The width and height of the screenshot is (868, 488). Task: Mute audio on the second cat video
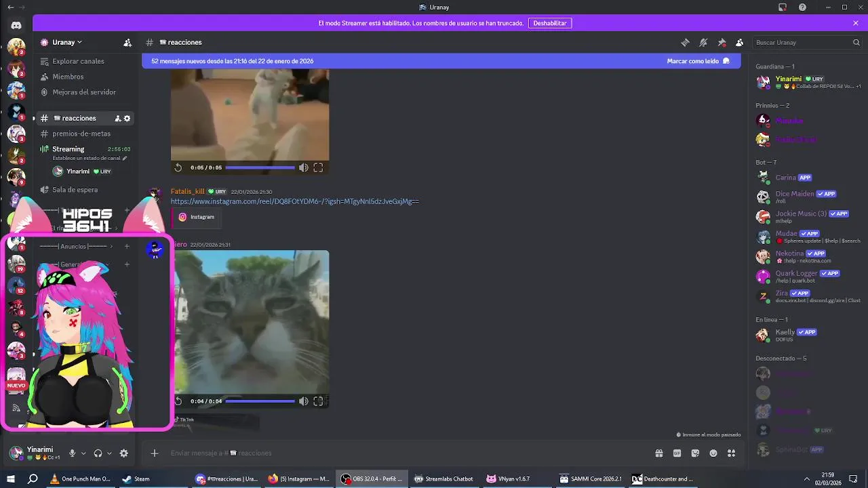coord(303,401)
